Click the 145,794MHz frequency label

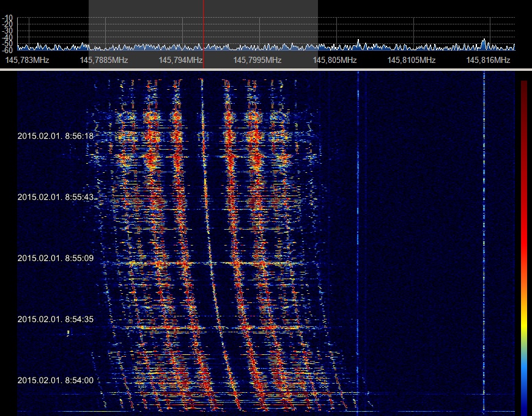point(180,60)
